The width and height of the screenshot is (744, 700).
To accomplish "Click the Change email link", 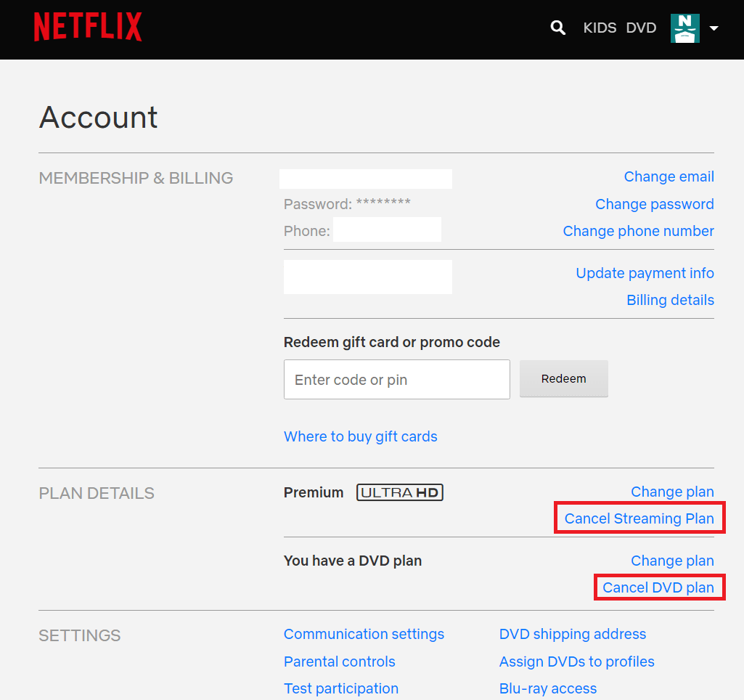I will [x=669, y=177].
